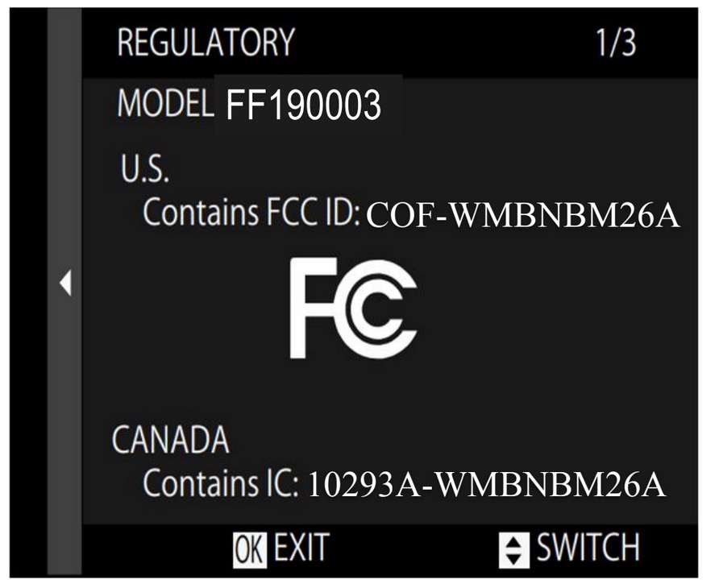Select FCC ID COF-WMBNBM26A text
Screen dimensions: 719x588
pyautogui.click(x=522, y=216)
